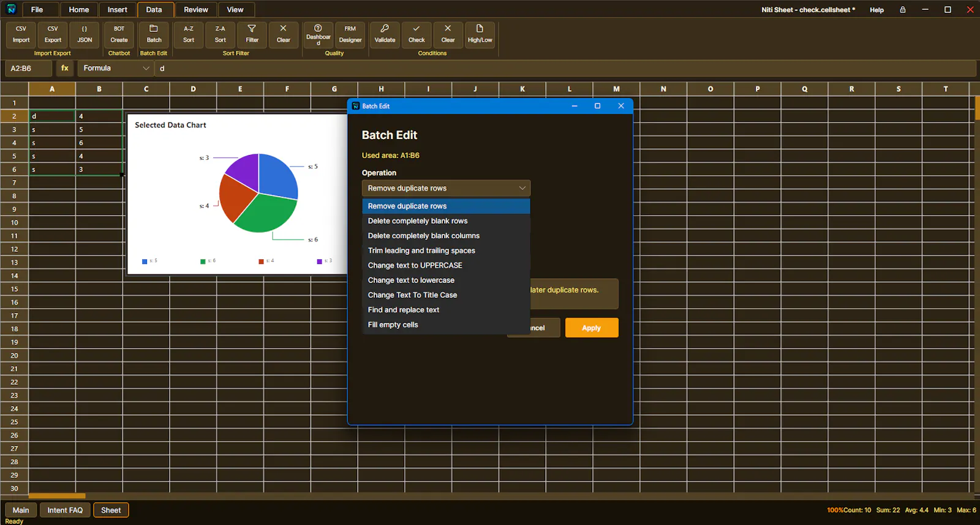Click the 'Sum: 22' status bar entry
Image resolution: width=980 pixels, height=525 pixels.
point(888,510)
